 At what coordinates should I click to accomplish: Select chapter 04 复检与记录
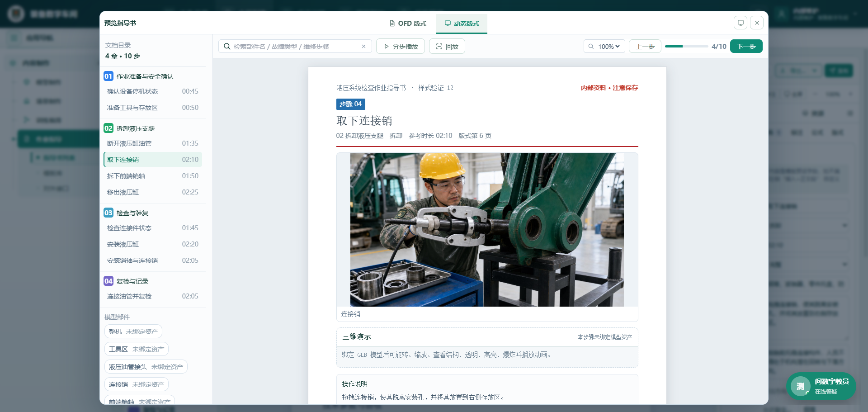[153, 281]
